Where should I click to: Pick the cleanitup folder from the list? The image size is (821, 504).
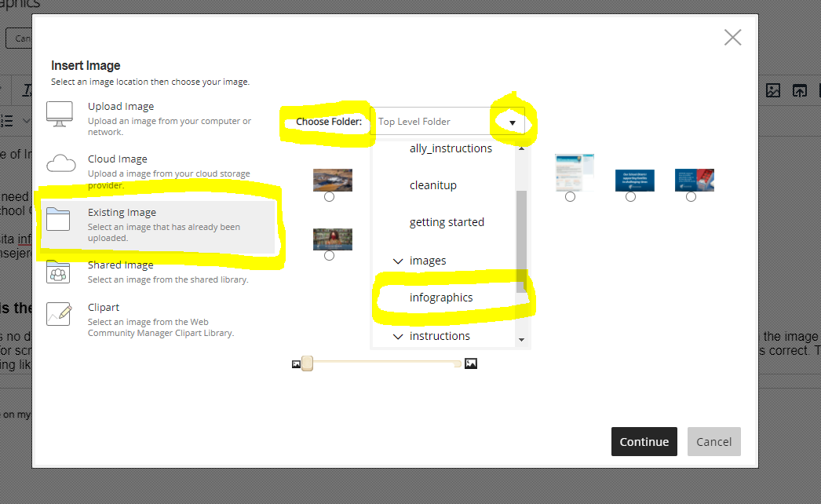(x=432, y=185)
